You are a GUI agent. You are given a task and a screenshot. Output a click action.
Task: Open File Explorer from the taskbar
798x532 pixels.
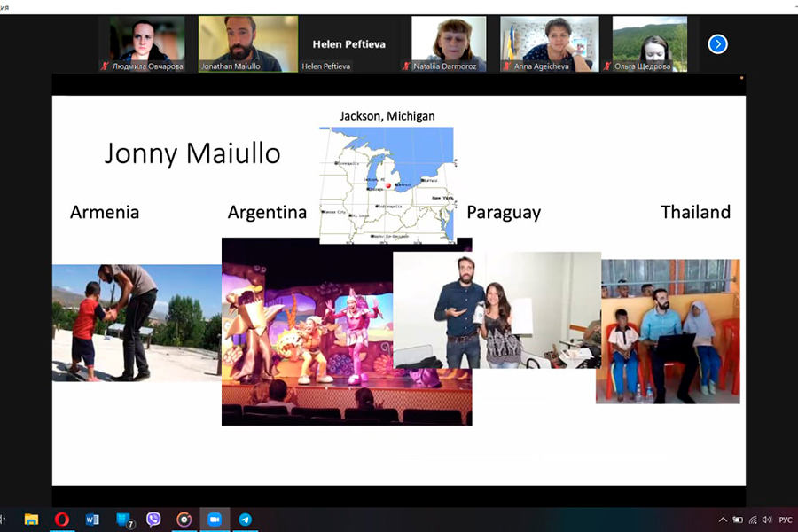click(31, 520)
